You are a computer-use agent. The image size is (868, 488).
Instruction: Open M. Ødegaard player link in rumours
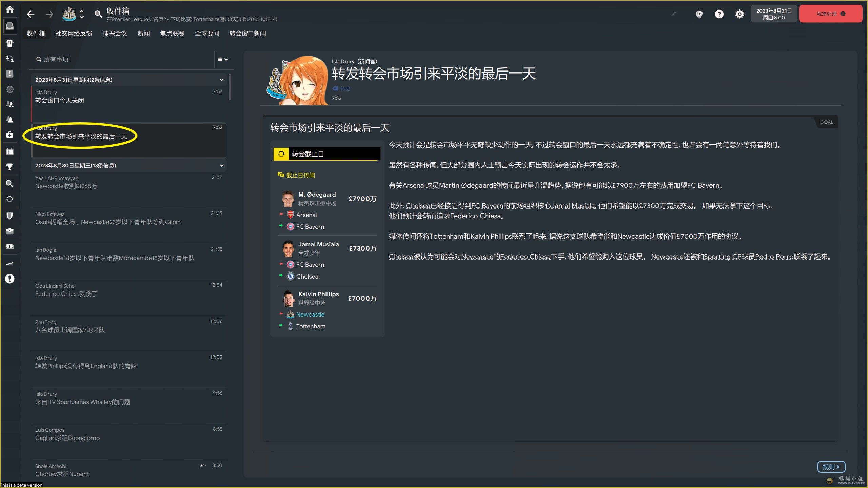click(317, 195)
